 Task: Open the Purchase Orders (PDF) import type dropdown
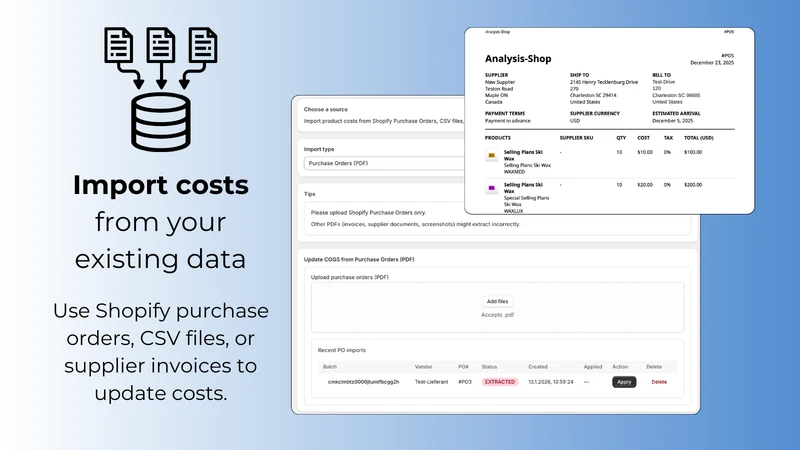pyautogui.click(x=384, y=163)
